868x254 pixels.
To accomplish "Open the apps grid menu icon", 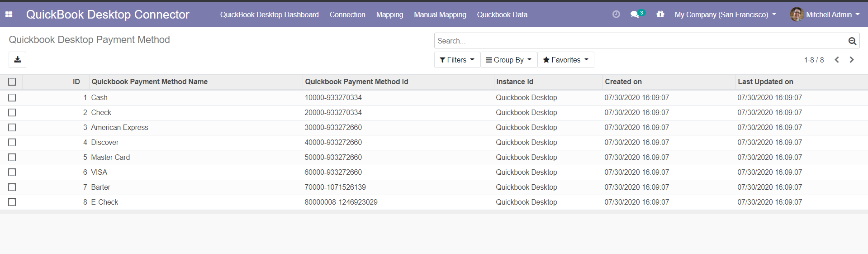I will pyautogui.click(x=9, y=14).
